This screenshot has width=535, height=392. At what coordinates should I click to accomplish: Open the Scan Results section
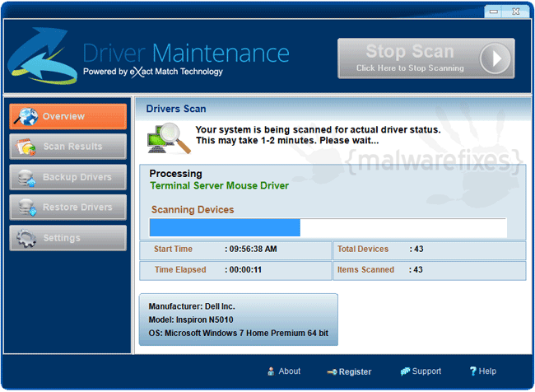67,147
